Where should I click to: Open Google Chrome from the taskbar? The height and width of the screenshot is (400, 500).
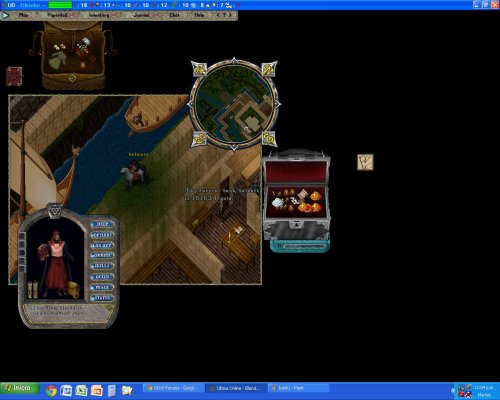(51, 390)
